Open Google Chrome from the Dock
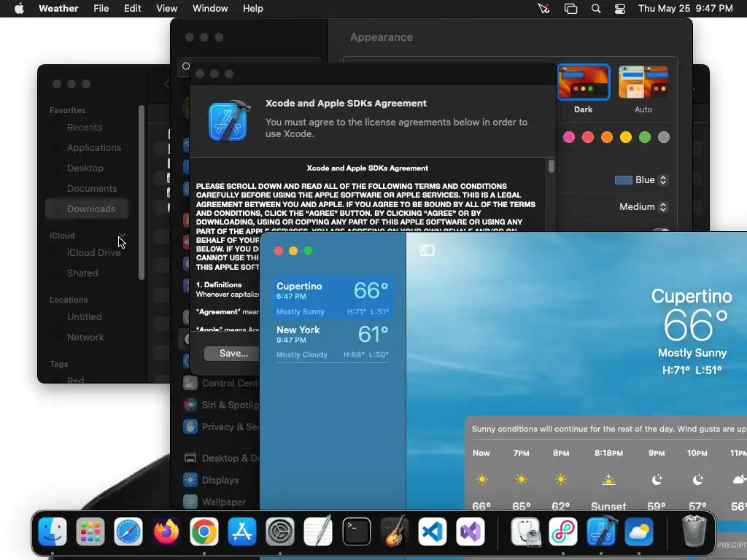 (204, 532)
